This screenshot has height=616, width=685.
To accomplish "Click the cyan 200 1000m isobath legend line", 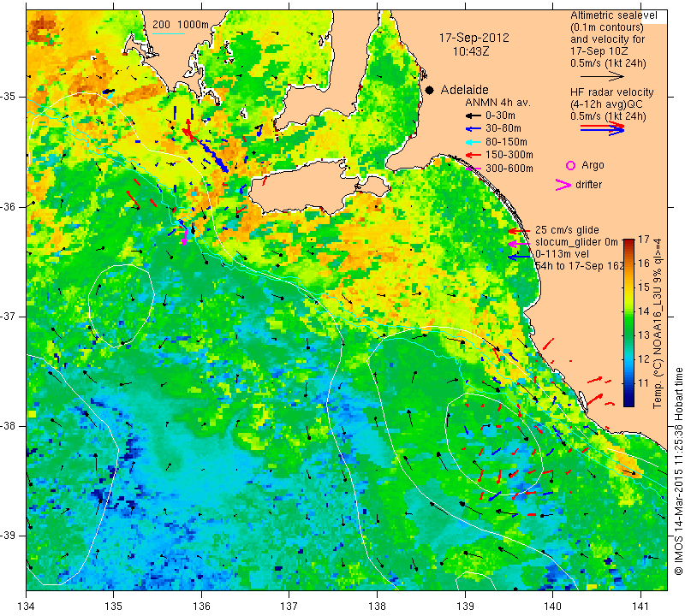I will (x=169, y=33).
